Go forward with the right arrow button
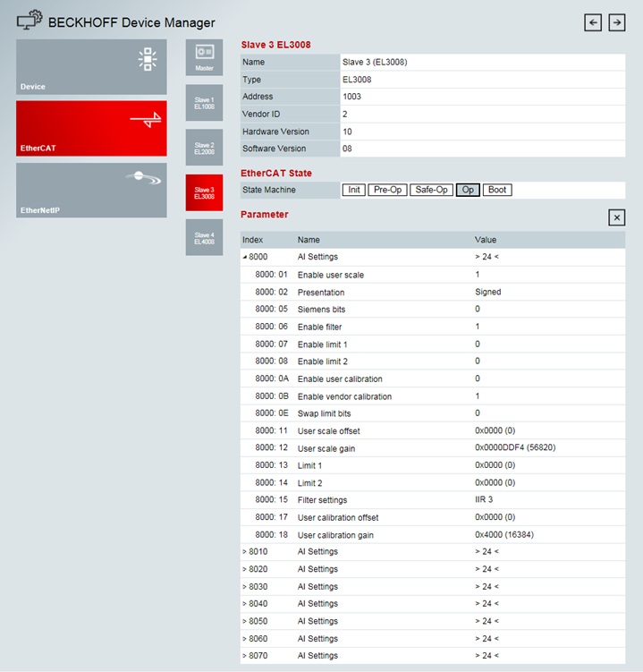The height and width of the screenshot is (672, 643). coord(617,22)
